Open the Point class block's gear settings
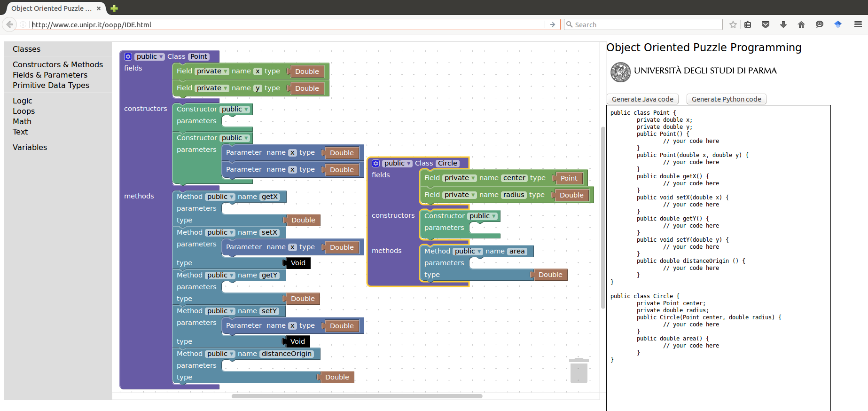The width and height of the screenshot is (868, 411). (128, 56)
